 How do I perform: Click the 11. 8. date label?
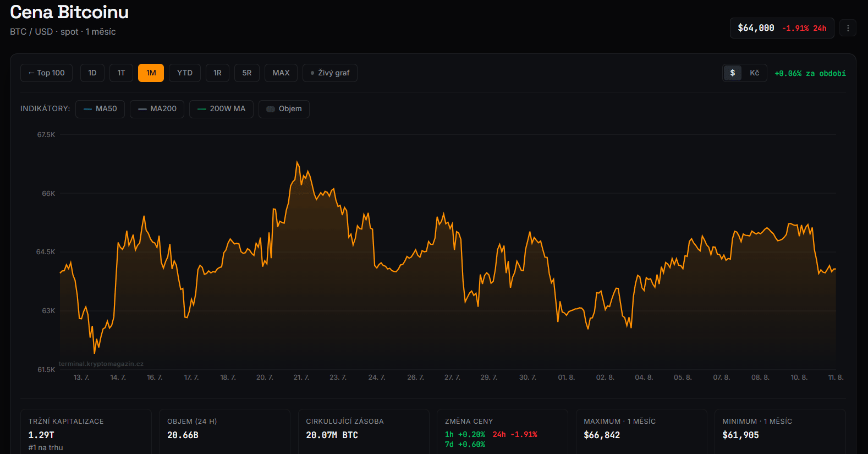[x=836, y=378]
